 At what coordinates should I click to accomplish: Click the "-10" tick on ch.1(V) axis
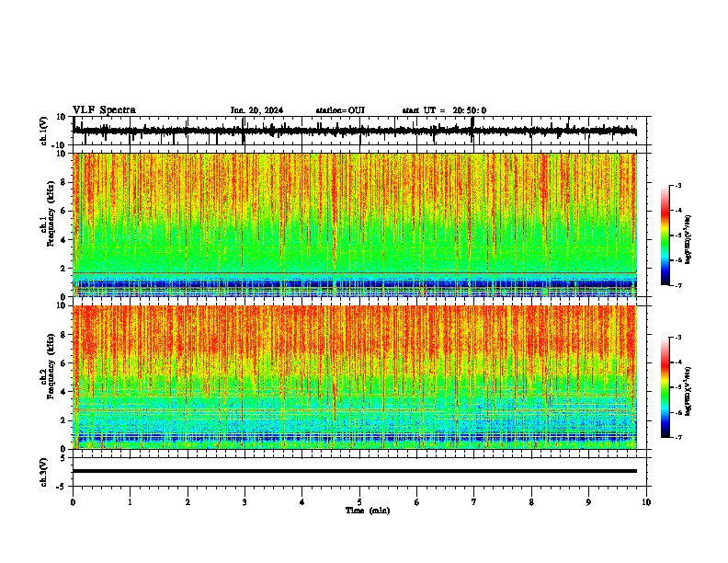coord(60,145)
